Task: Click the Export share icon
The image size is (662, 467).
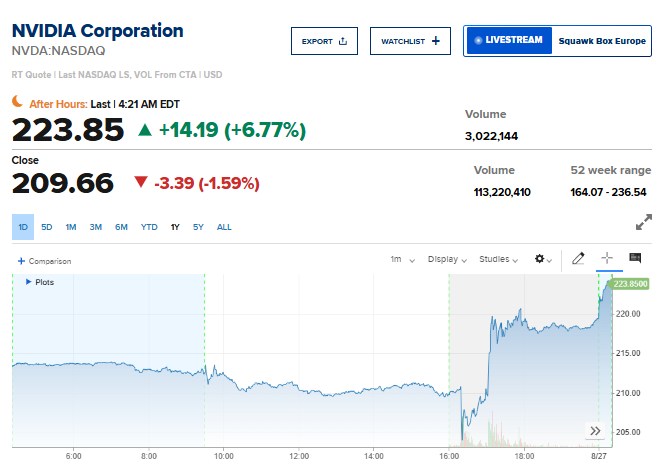Action: 343,41
